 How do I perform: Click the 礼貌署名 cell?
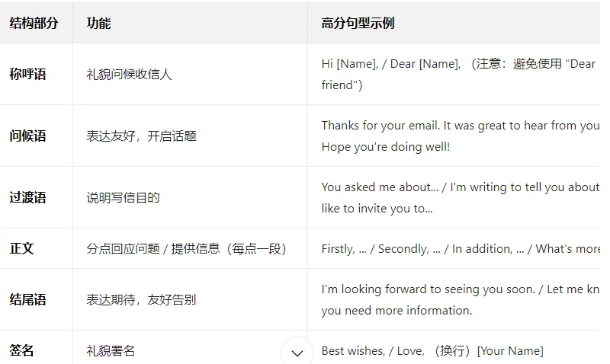(x=111, y=350)
